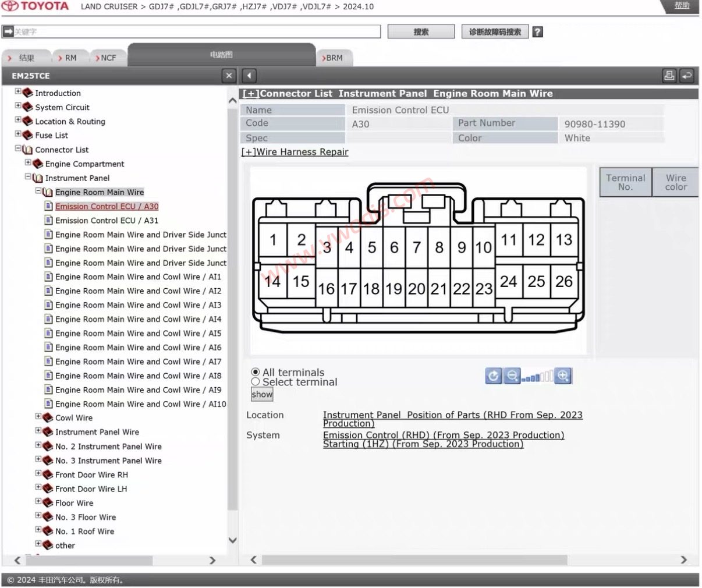Click the print icon in panel header
The width and height of the screenshot is (702, 588).
(669, 76)
